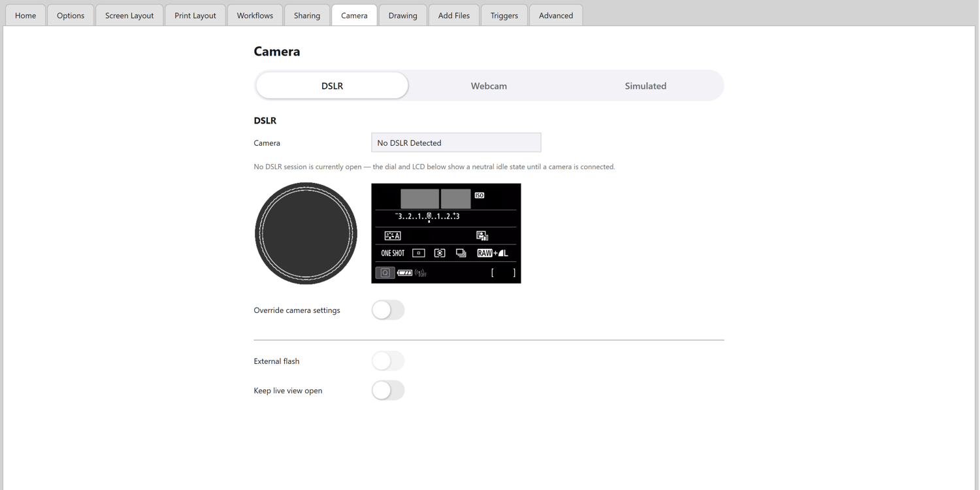Click the ONE SHOT autofocus mode
Screen dimensions: 980x490
coord(393,253)
